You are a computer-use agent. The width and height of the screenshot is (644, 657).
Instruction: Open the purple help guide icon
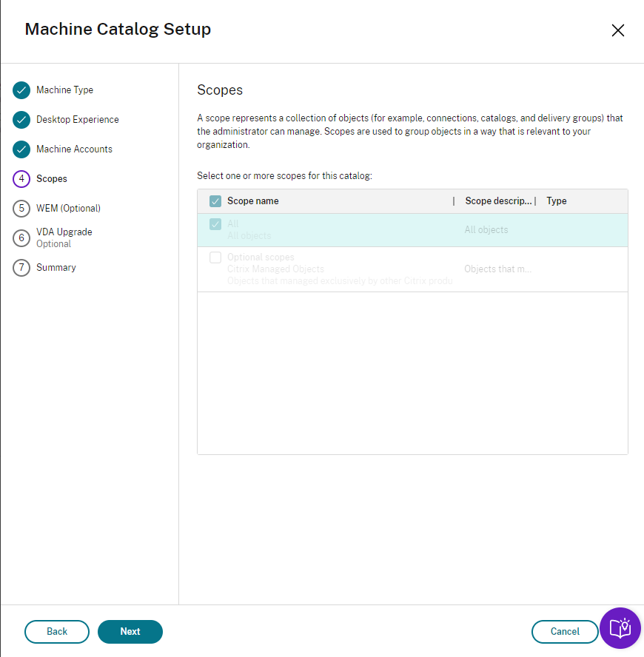point(620,629)
